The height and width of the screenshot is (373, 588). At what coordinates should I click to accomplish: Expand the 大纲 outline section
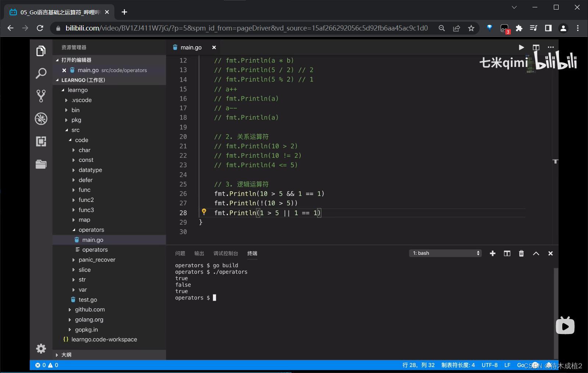pos(109,355)
